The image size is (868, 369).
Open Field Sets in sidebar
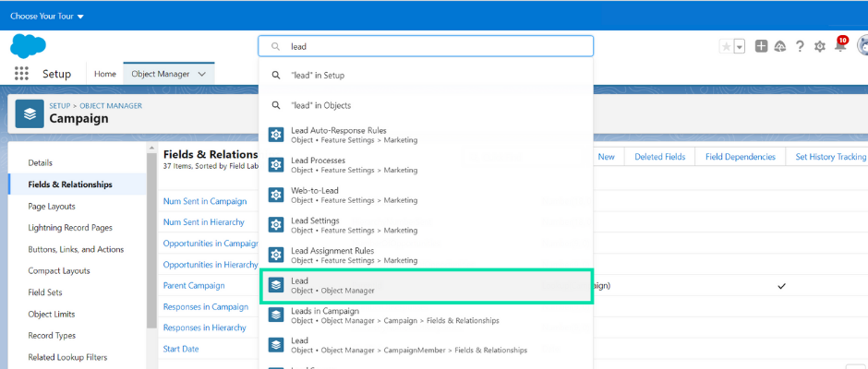coord(45,292)
